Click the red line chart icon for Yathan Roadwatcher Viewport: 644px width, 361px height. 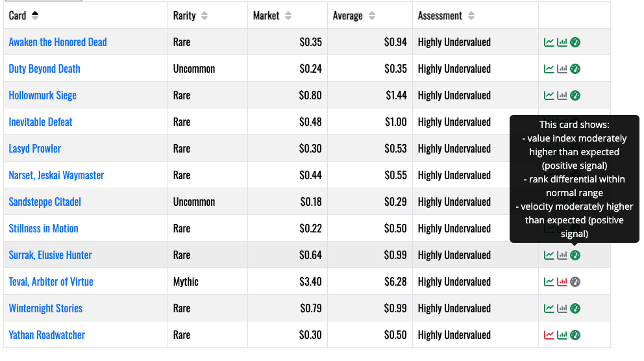coord(549,335)
